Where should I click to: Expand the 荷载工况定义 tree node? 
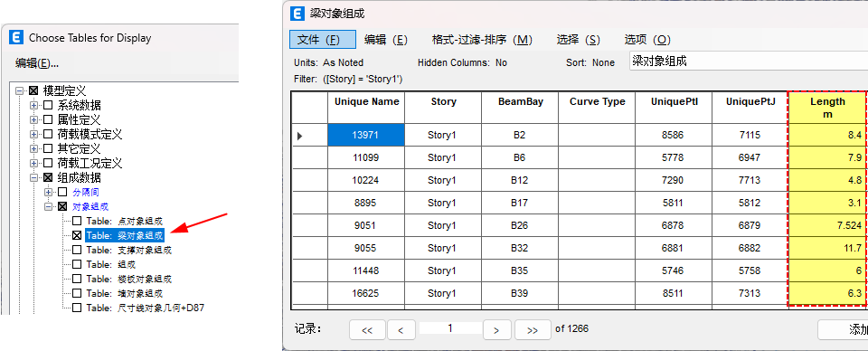[34, 164]
